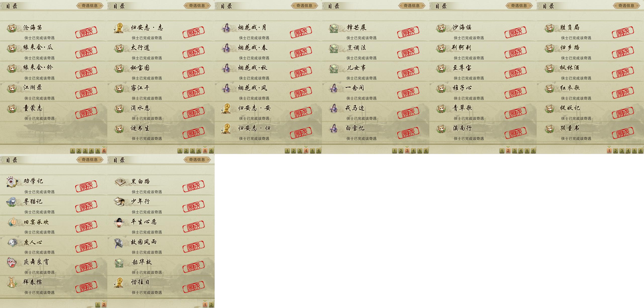644x308 pixels.
Task: Click the thumbs-up icon beside 旧宴承欢
Action: pyautogui.click(x=12, y=222)
